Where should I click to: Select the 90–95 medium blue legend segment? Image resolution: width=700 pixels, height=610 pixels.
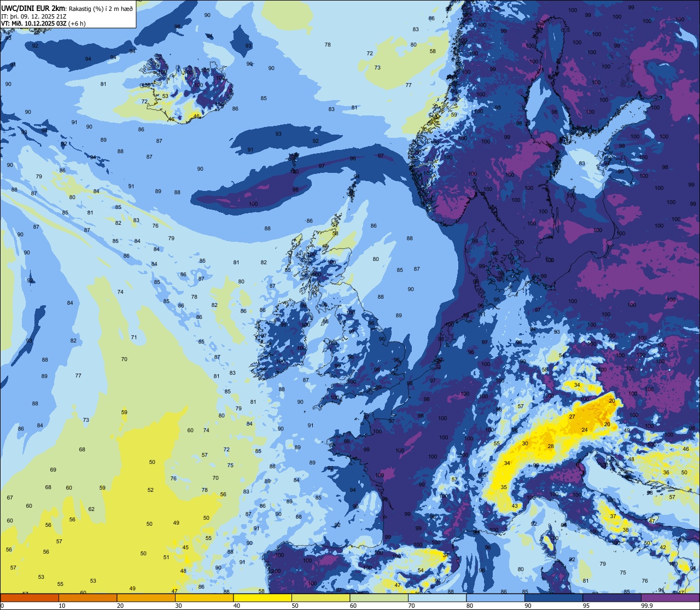553,597
